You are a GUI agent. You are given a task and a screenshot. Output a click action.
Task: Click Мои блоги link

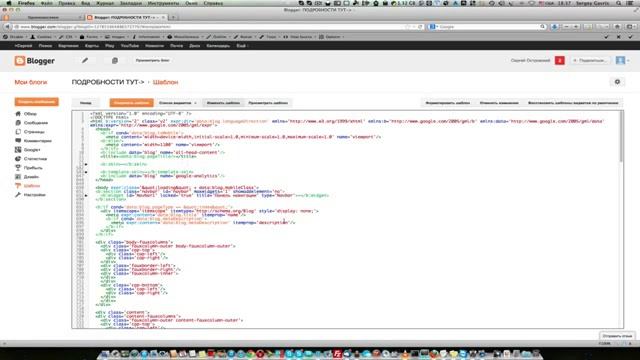(31, 82)
